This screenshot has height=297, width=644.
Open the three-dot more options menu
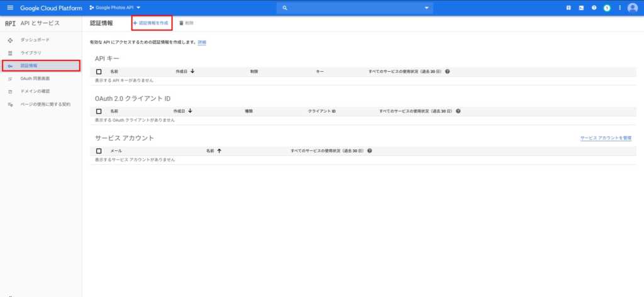click(619, 8)
